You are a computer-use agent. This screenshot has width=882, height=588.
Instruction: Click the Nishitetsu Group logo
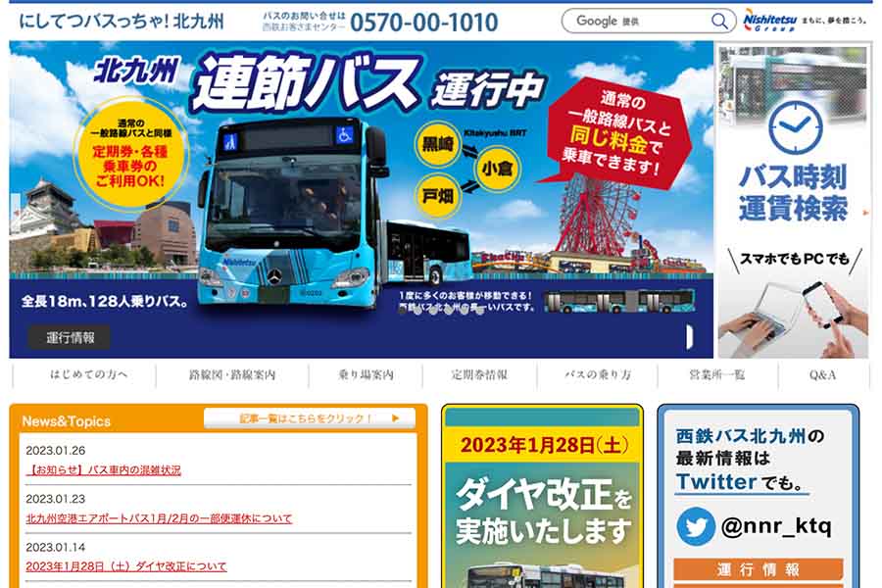(769, 21)
